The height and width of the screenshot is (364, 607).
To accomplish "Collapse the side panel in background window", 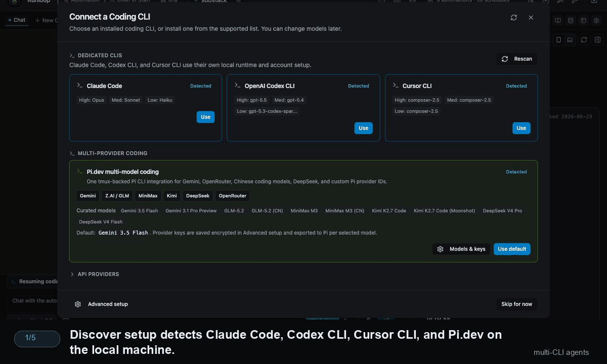I will 597,40.
